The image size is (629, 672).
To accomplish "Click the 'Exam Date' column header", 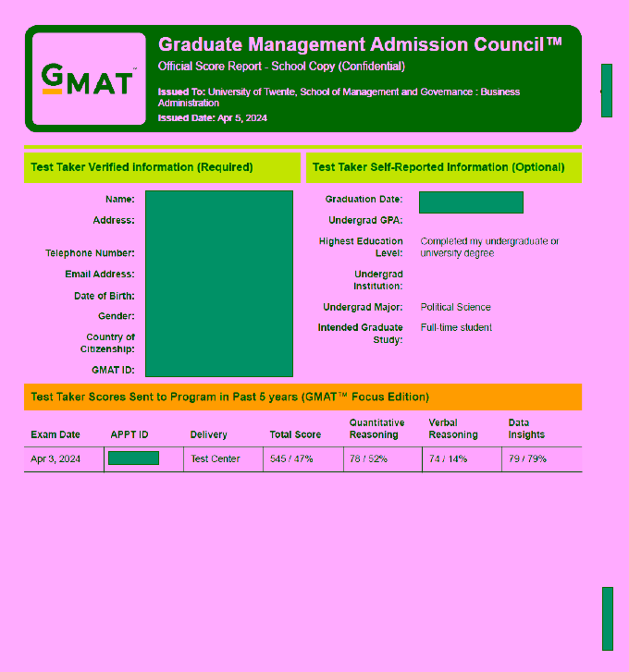I will tap(55, 434).
